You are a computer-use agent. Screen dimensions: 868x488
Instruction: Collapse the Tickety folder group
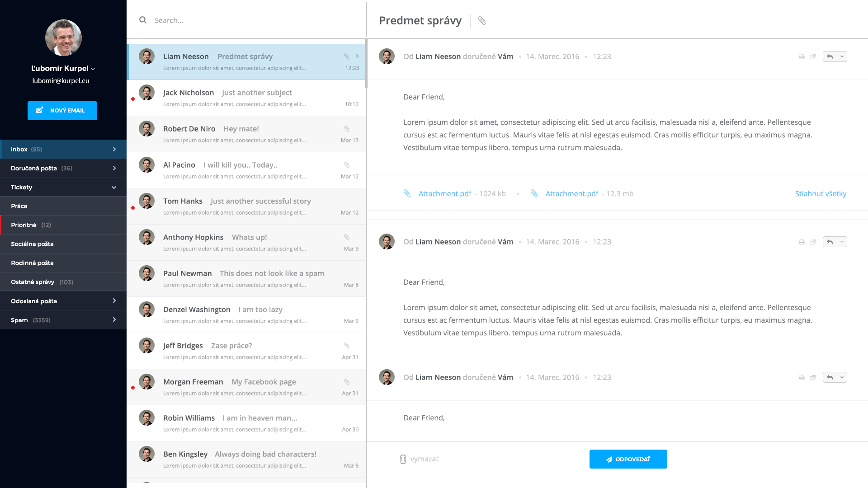coord(114,188)
